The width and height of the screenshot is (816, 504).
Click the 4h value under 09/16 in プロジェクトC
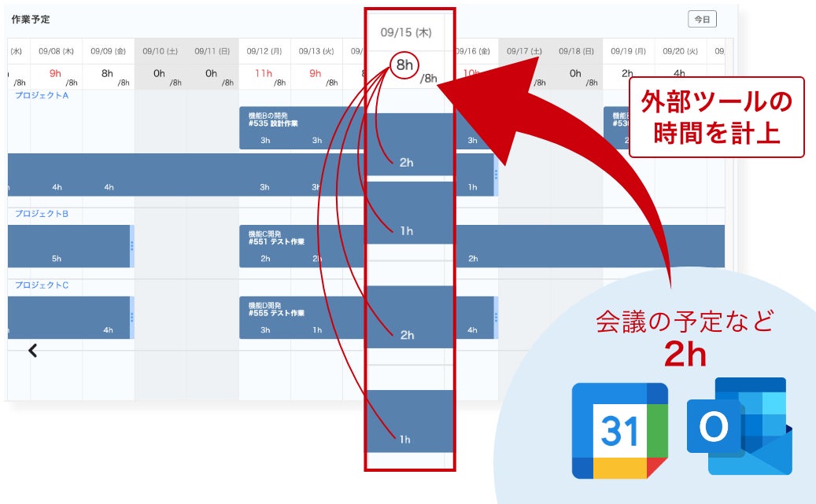pos(473,329)
